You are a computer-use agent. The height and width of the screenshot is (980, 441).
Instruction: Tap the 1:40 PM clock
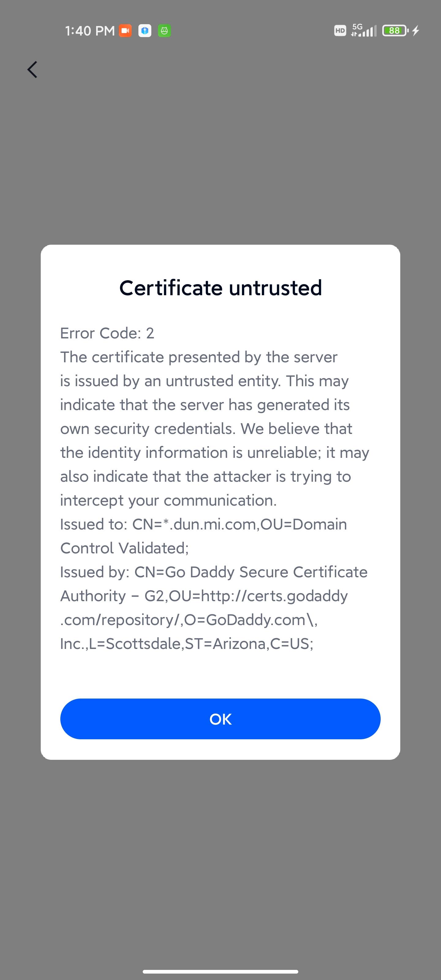click(90, 31)
